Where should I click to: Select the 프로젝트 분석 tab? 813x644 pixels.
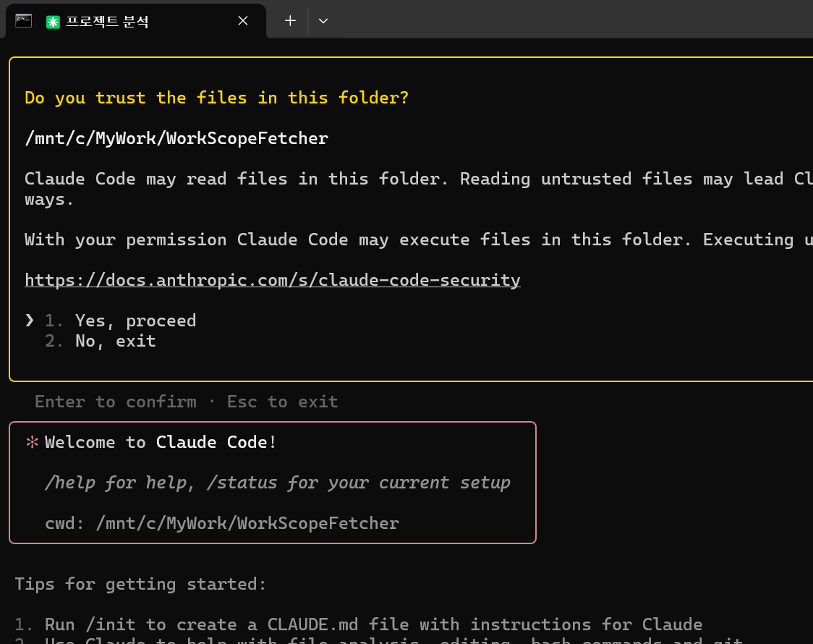click(136, 21)
